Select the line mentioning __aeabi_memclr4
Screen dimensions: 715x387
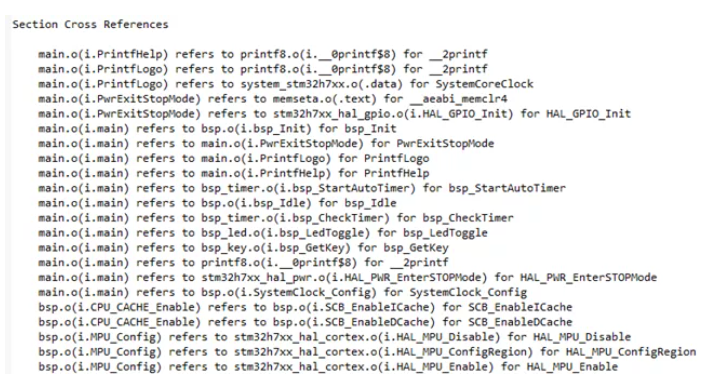(x=273, y=99)
